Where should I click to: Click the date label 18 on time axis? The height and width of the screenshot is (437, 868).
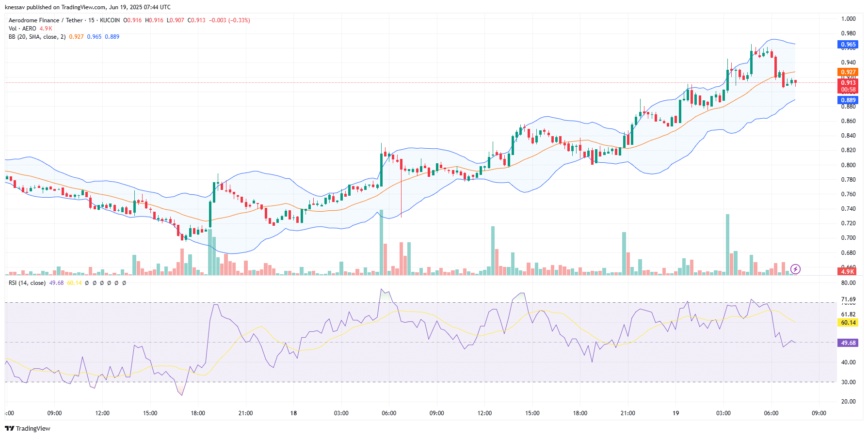click(293, 413)
